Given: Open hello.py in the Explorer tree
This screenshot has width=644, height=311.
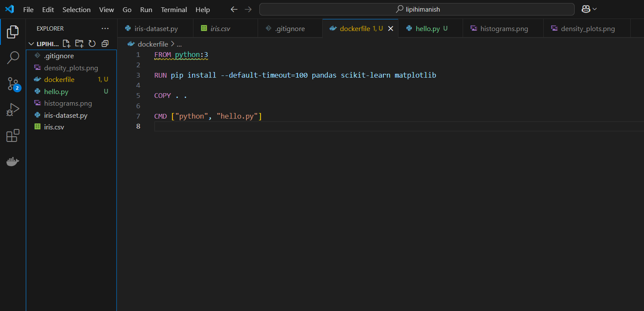Looking at the screenshot, I should [x=71, y=91].
